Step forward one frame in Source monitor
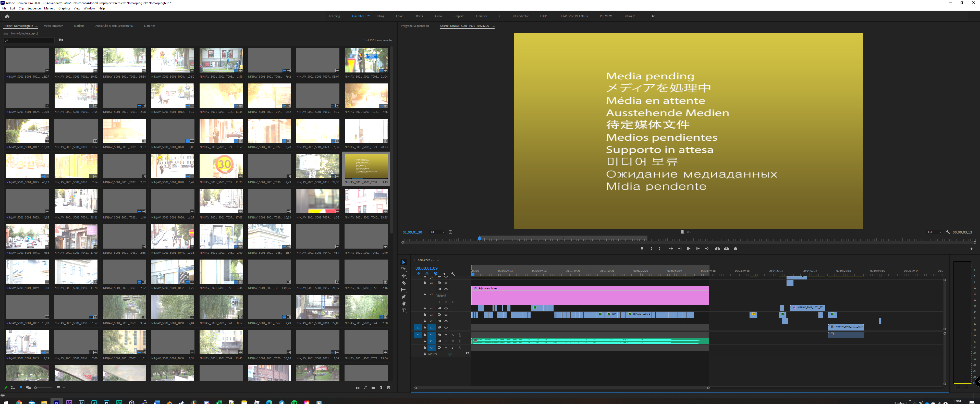 [698, 248]
